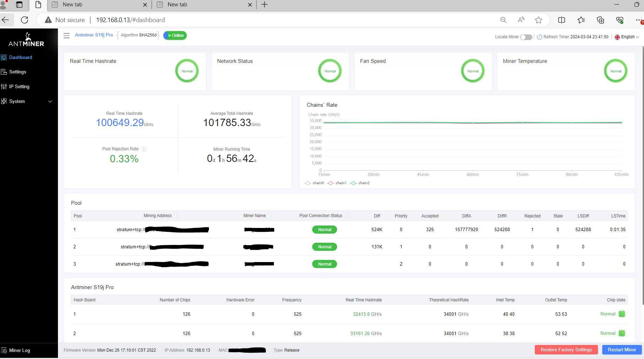Click the pool 1 Normal status badge
The image size is (644, 359).
[x=324, y=230]
